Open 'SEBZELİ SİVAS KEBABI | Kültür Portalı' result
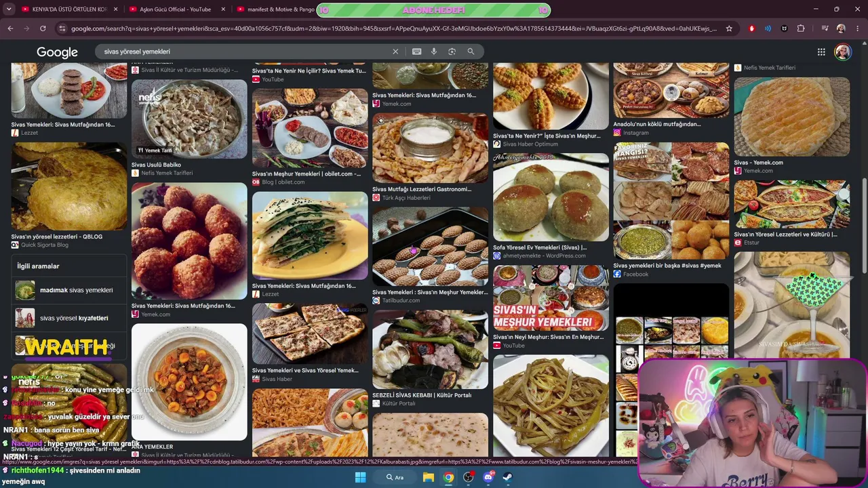The width and height of the screenshot is (868, 488). [422, 395]
